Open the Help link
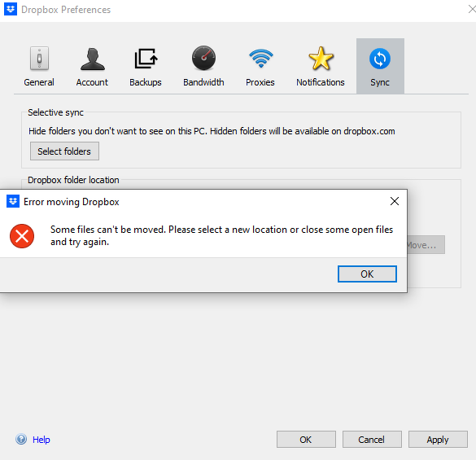Image resolution: width=476 pixels, height=460 pixels. point(41,440)
